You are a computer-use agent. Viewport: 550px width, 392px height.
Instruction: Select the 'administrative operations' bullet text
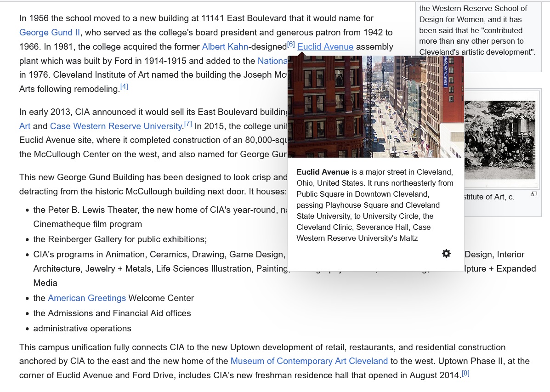(82, 329)
